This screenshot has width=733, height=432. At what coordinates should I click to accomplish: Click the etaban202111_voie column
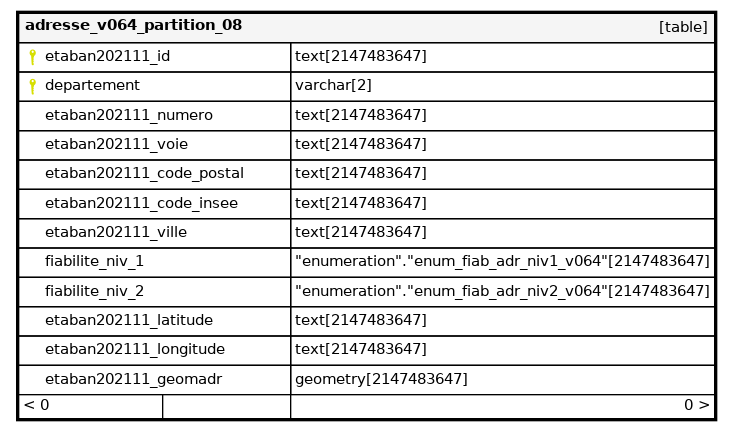click(x=116, y=144)
